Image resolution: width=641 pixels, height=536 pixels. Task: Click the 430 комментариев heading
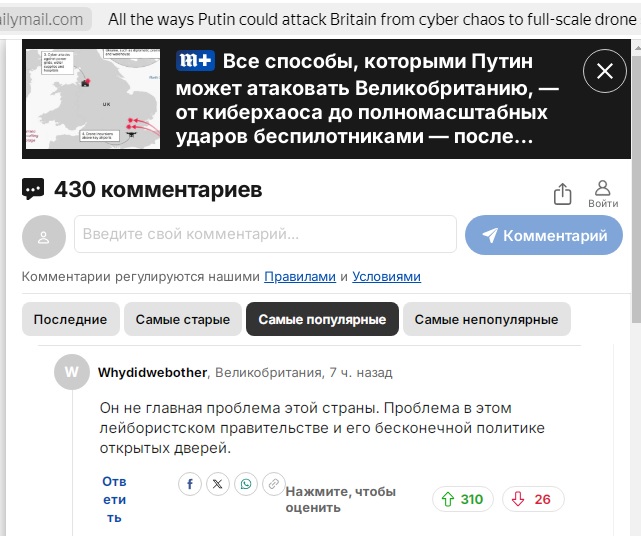pos(158,189)
